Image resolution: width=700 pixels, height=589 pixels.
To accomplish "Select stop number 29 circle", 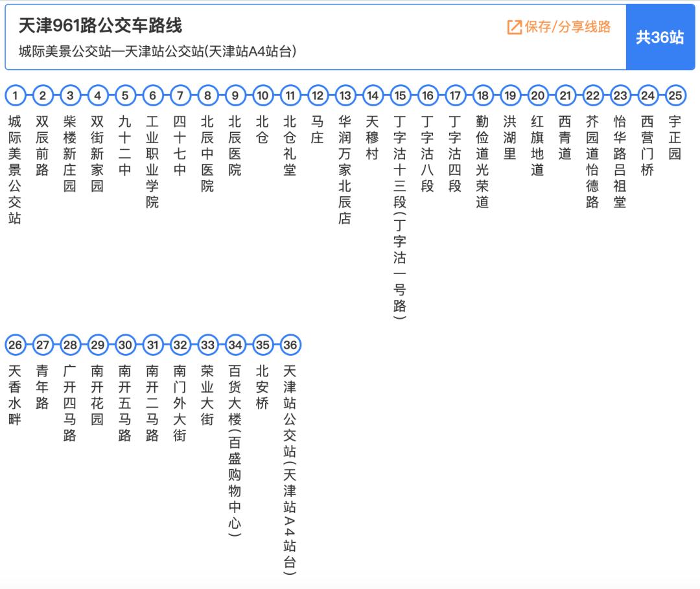I will coord(98,345).
